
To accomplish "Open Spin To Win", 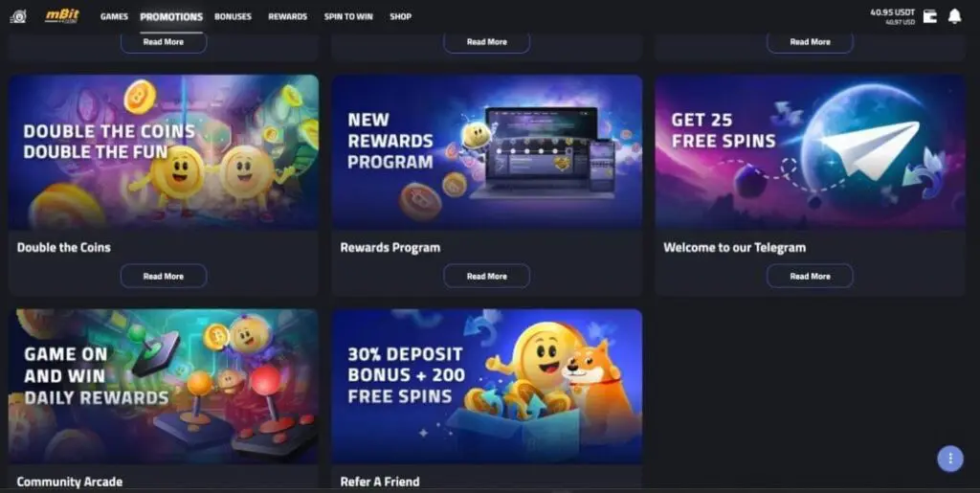I will click(x=348, y=17).
